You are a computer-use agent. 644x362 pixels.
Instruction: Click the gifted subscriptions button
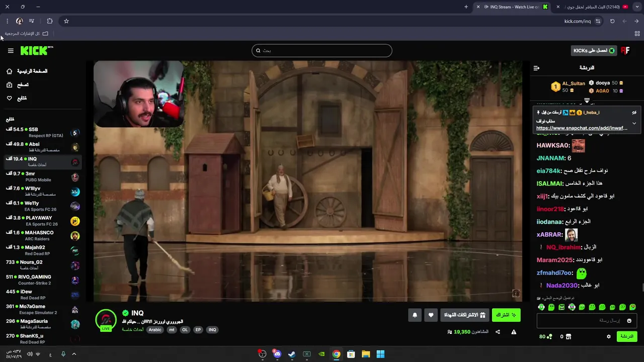click(465, 315)
